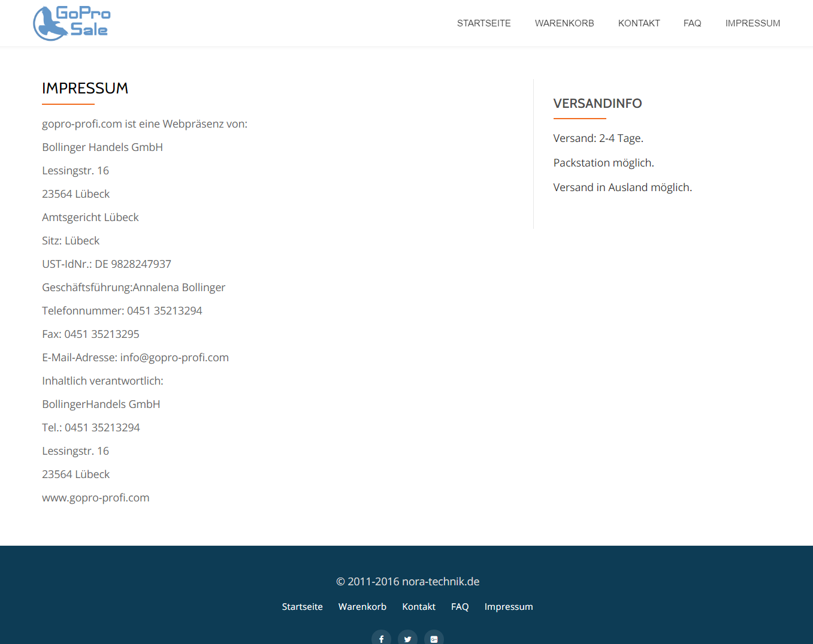Select KONTAKT in top navigation
813x644 pixels.
tap(639, 23)
